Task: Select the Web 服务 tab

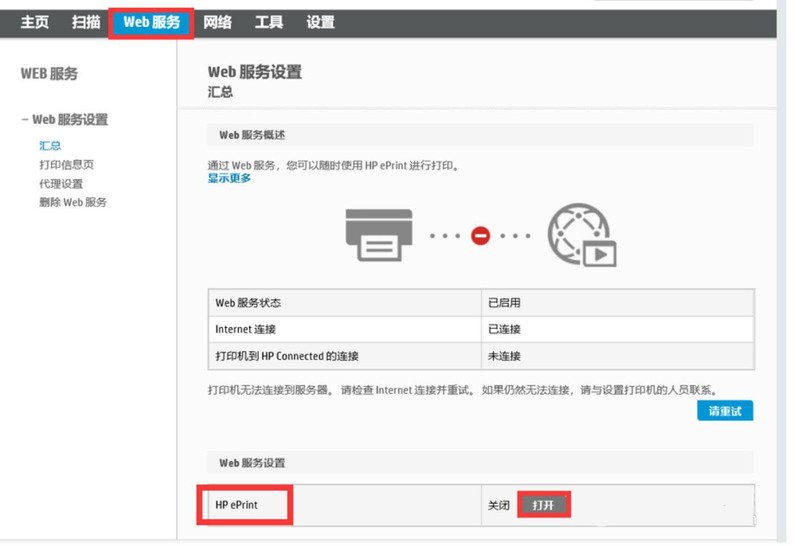Action: (152, 22)
